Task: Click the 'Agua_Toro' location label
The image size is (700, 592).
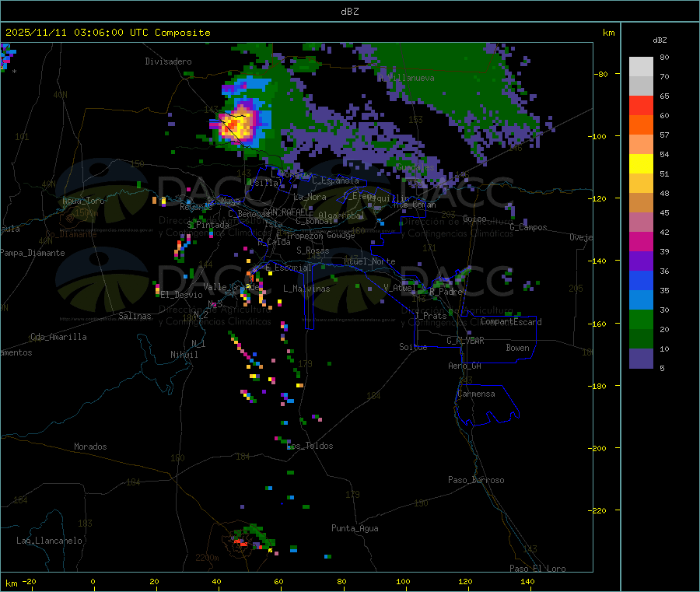Action: 83,201
